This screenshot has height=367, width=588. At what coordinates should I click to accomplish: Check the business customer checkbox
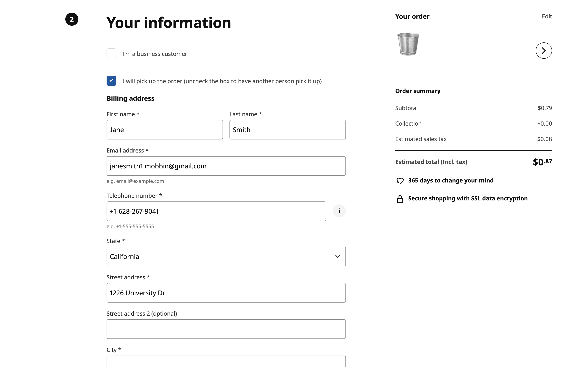coord(111,53)
